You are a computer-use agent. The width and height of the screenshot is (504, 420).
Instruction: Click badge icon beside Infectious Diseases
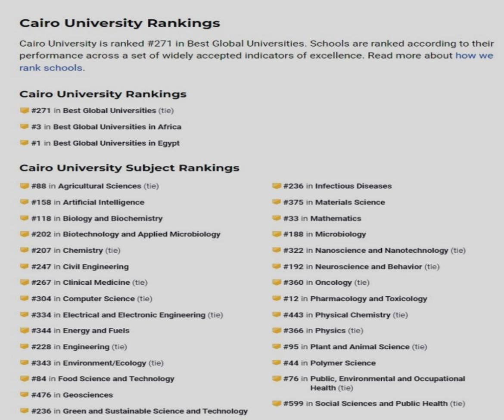point(277,186)
